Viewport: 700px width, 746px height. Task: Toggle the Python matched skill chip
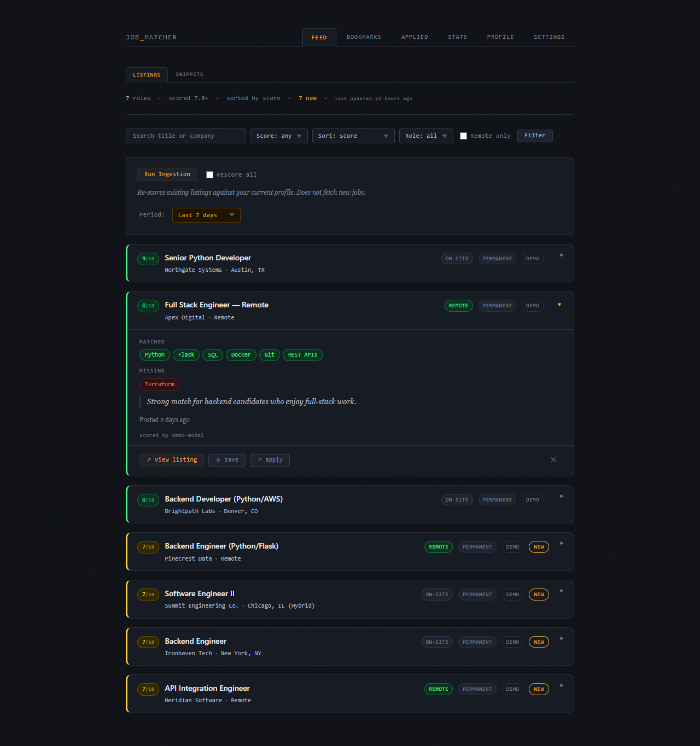pyautogui.click(x=154, y=355)
